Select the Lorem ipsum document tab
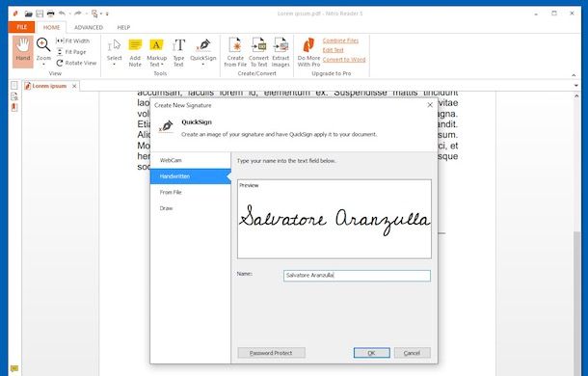The image size is (588, 376). coord(49,86)
